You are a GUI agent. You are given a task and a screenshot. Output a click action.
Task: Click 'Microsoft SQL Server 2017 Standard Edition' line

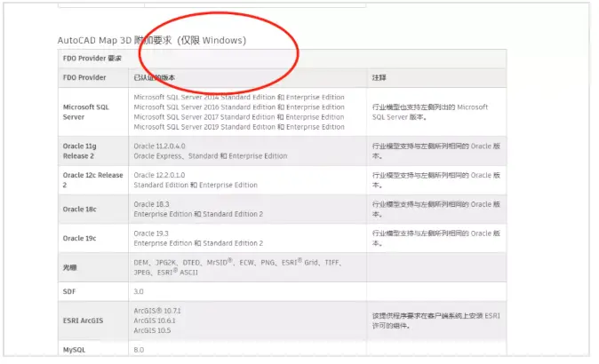239,117
